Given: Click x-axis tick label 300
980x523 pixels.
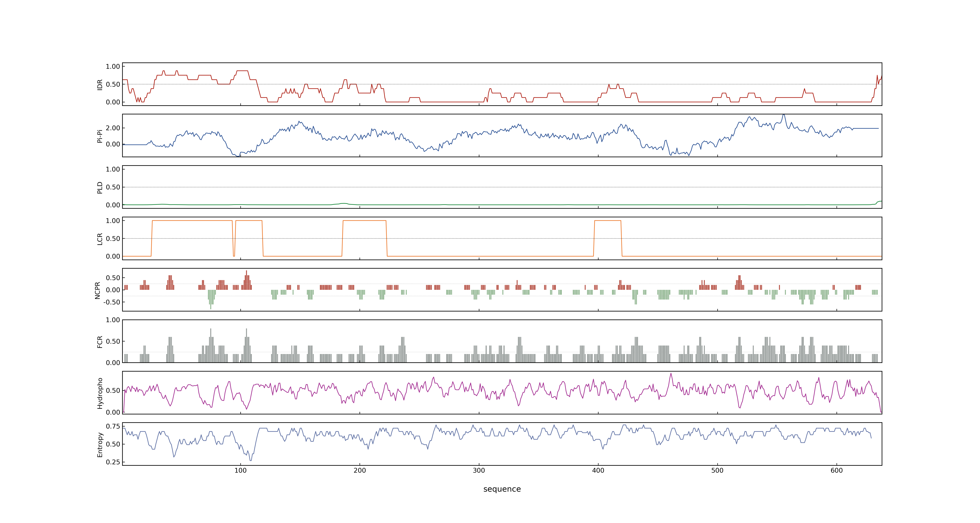Looking at the screenshot, I should 479,470.
